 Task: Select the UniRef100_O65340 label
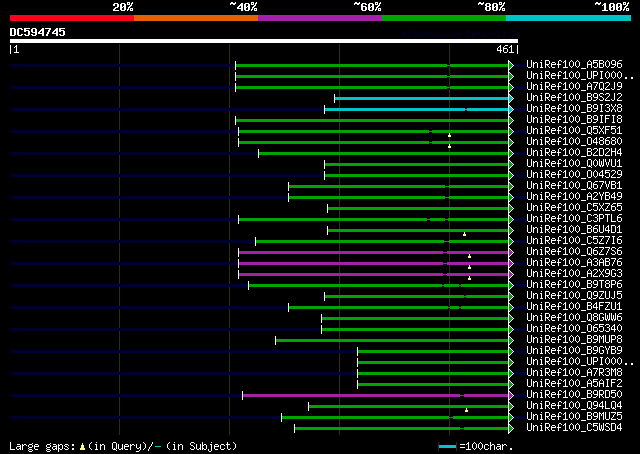pos(574,329)
